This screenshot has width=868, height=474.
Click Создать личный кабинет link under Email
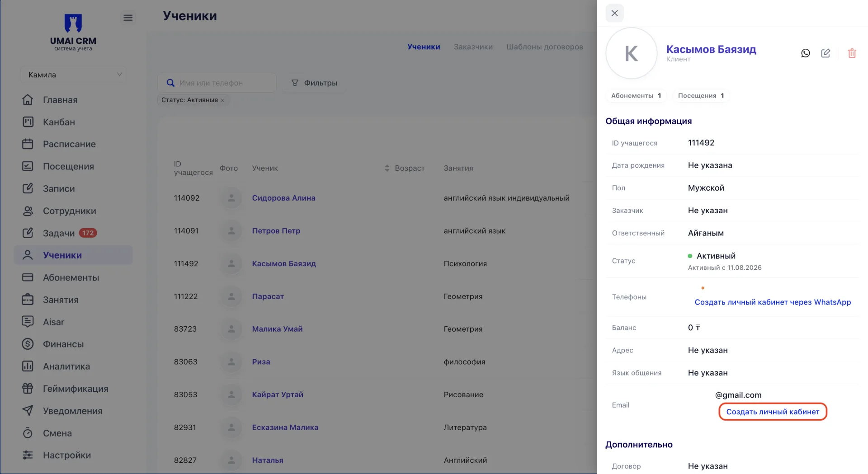[x=773, y=412]
